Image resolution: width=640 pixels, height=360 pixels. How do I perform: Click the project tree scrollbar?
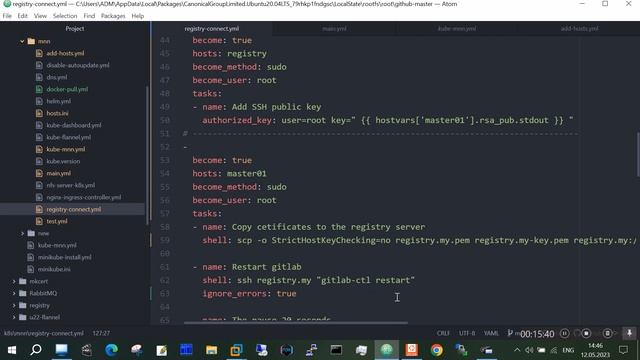147,155
